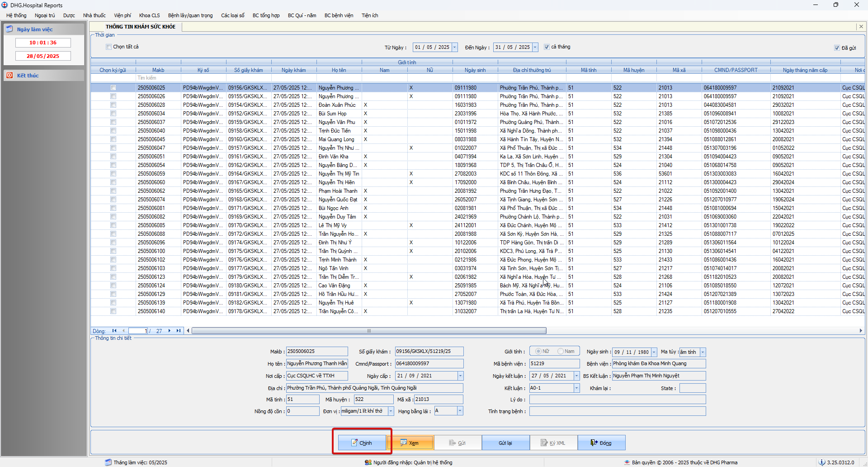The image size is (868, 467).
Task: Click the working month icon in status bar
Action: coord(108,462)
